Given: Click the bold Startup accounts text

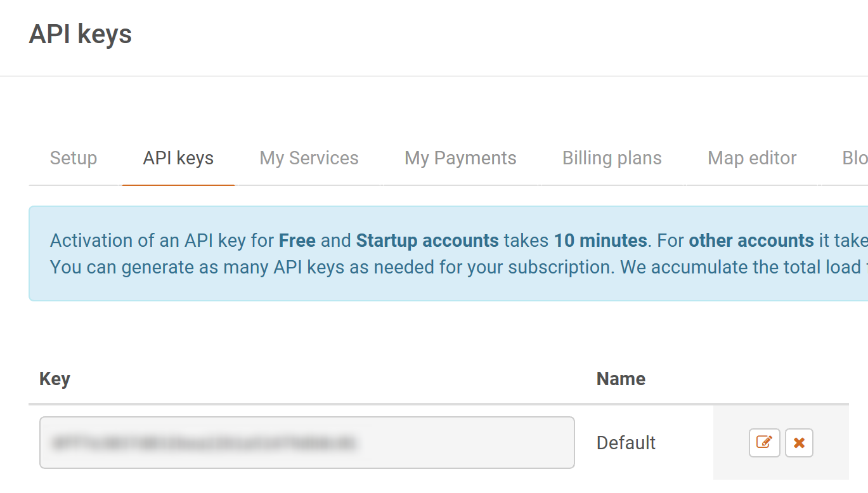Looking at the screenshot, I should (x=427, y=241).
